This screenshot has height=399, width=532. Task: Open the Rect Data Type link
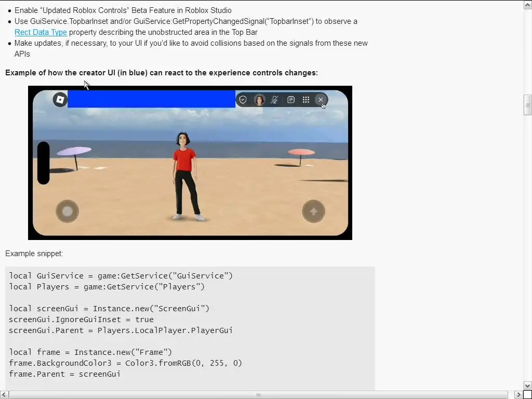tap(41, 32)
